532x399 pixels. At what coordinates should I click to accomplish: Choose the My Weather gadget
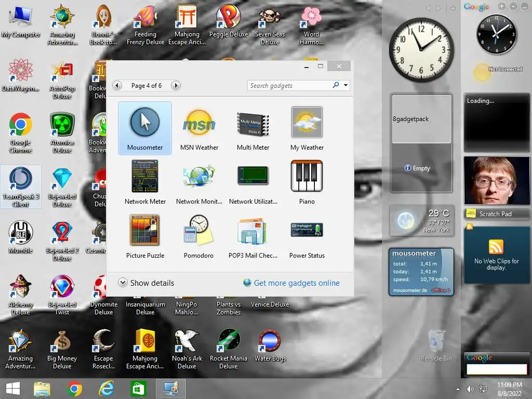(x=307, y=128)
